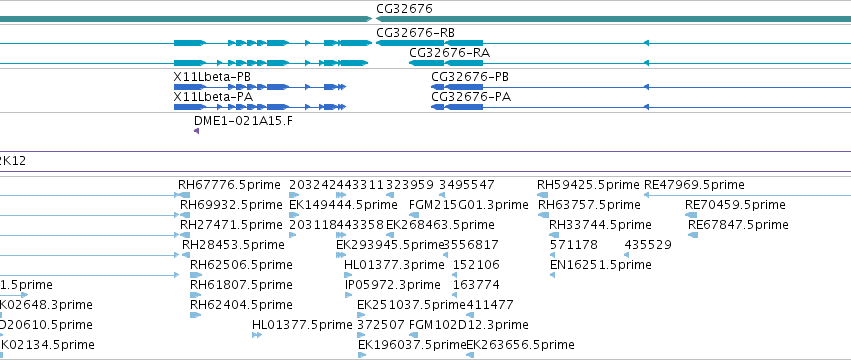
Task: Select the CG32676 gene label
Action: 404,9
